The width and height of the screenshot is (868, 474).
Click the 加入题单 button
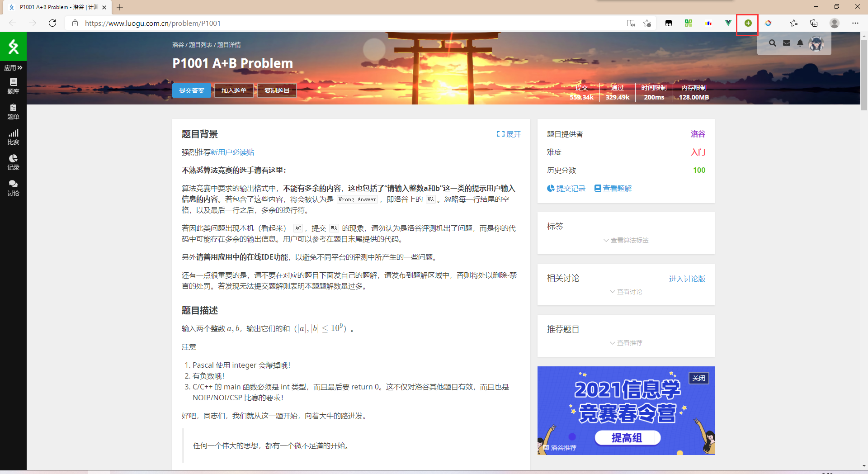click(234, 90)
